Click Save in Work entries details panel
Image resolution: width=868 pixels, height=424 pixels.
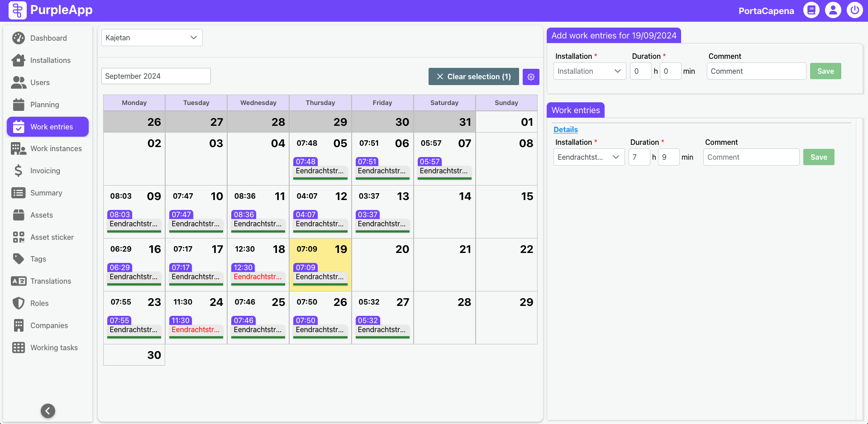pyautogui.click(x=819, y=157)
